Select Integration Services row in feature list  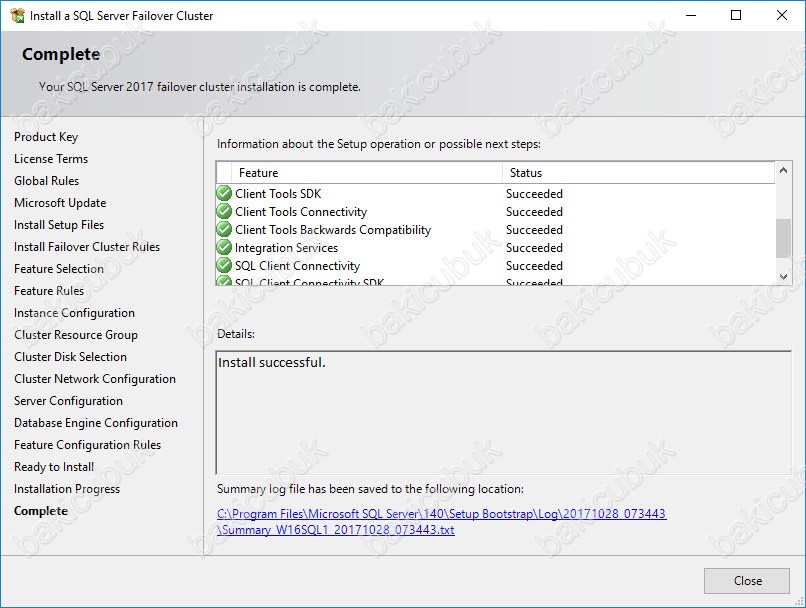(495, 248)
